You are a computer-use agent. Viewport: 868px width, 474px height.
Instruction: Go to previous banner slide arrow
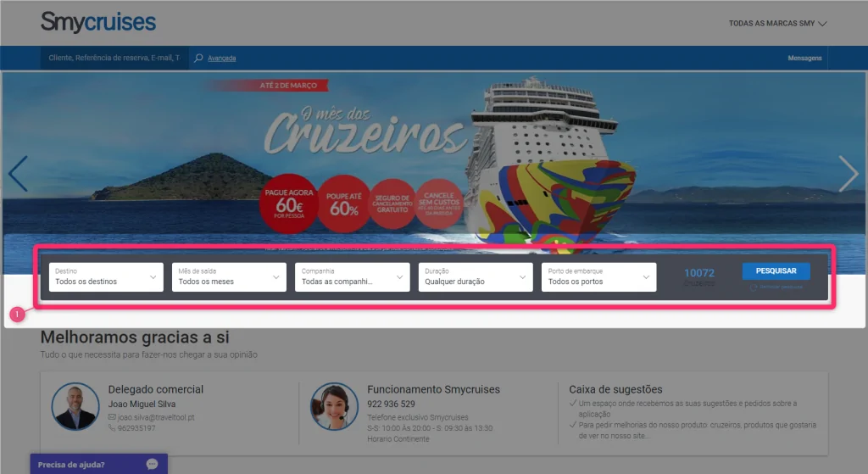tap(19, 174)
